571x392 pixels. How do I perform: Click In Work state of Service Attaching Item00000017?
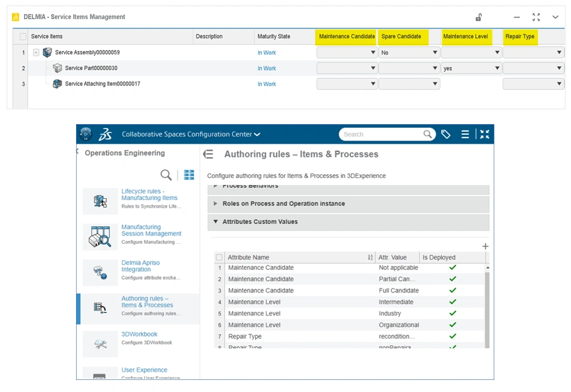point(267,84)
